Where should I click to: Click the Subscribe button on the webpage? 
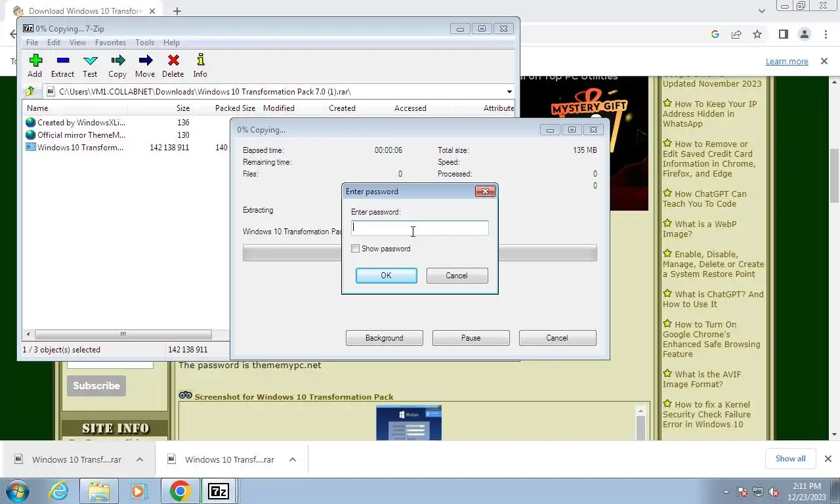pyautogui.click(x=96, y=386)
